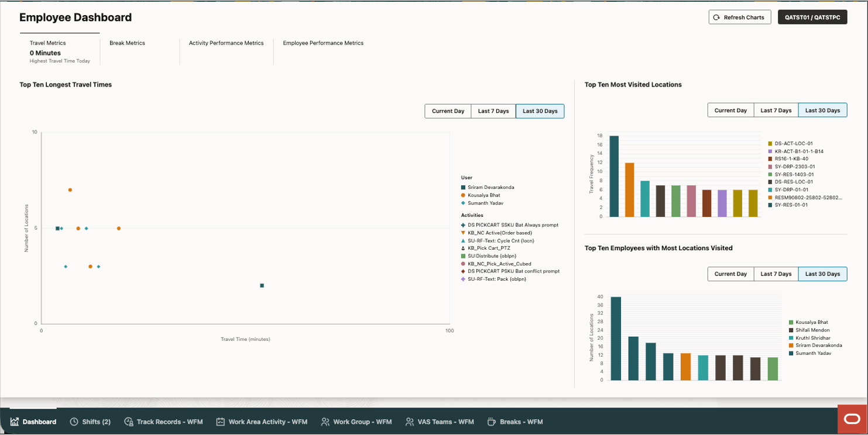Viewport: 868px width, 435px height.
Task: Click the purple bar in Most Visited Locations chart
Action: click(x=722, y=203)
